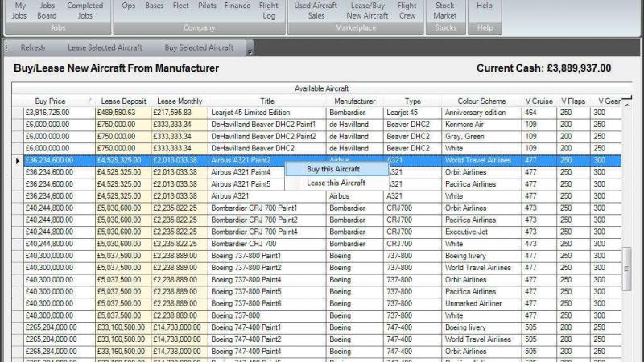Select Airbus A321 Paint4 row
This screenshot has height=362, width=644.
(x=316, y=172)
